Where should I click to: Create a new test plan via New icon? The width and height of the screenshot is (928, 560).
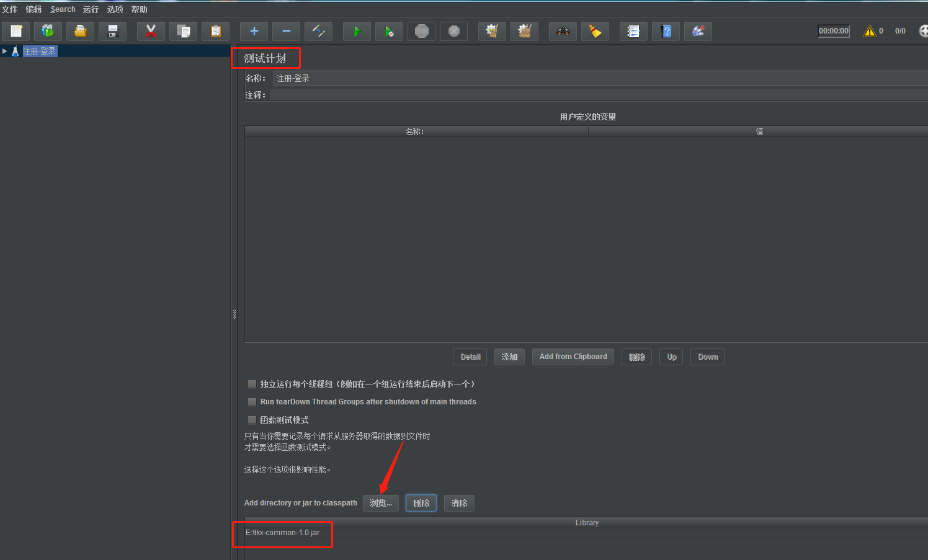(16, 31)
